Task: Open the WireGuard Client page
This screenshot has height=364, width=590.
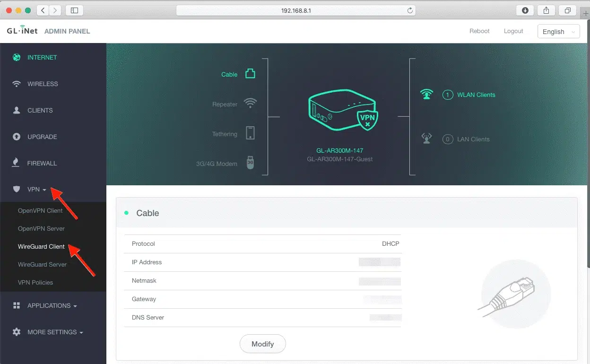Action: click(41, 247)
